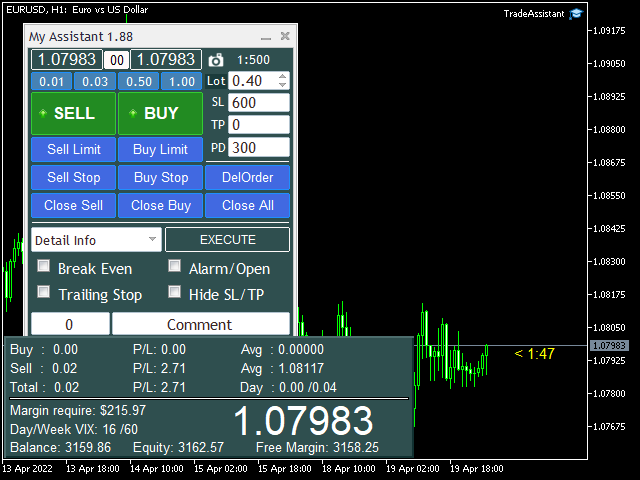Click the Day/Week VIX 16/60 text
The height and width of the screenshot is (480, 640).
click(x=74, y=429)
